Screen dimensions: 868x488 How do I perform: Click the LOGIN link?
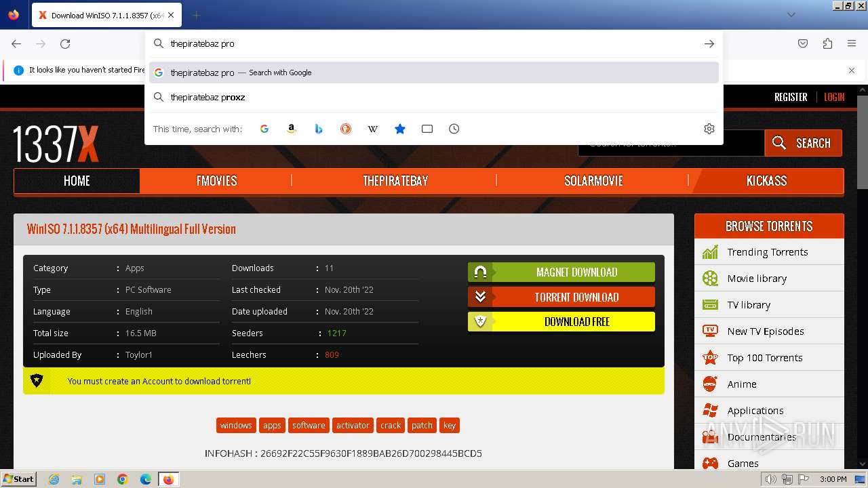coord(834,97)
